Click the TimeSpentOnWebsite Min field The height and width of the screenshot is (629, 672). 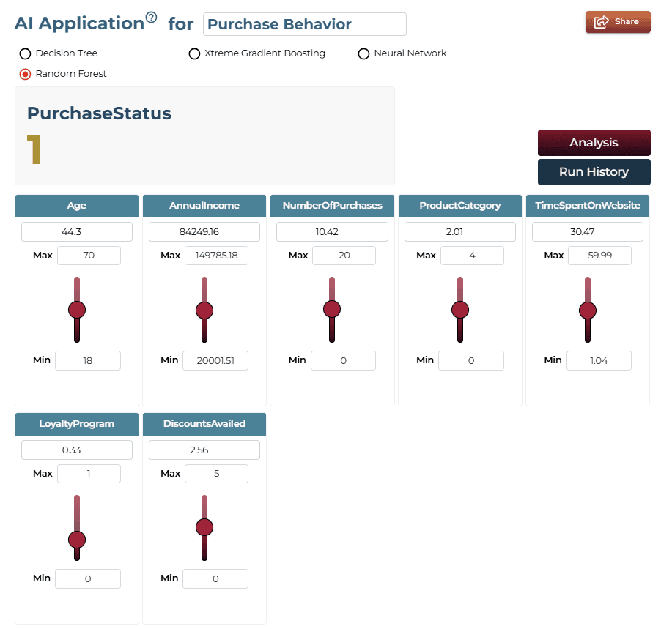[x=599, y=360]
